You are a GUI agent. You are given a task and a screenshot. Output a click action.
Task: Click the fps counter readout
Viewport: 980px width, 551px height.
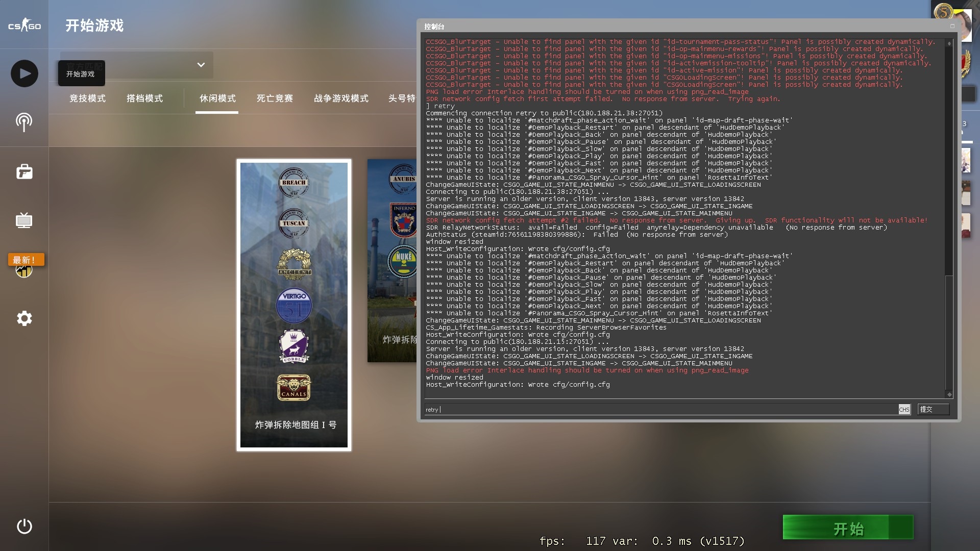click(x=642, y=541)
